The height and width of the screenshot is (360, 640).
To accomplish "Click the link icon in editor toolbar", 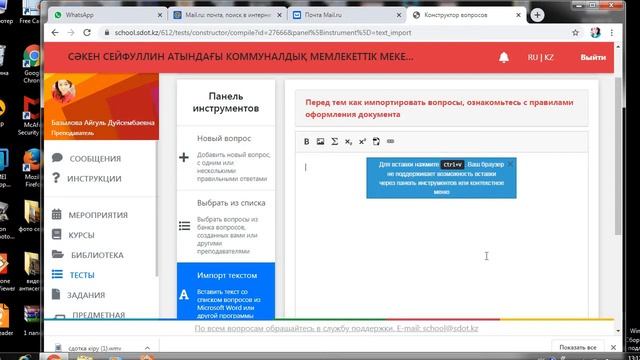I will (390, 142).
